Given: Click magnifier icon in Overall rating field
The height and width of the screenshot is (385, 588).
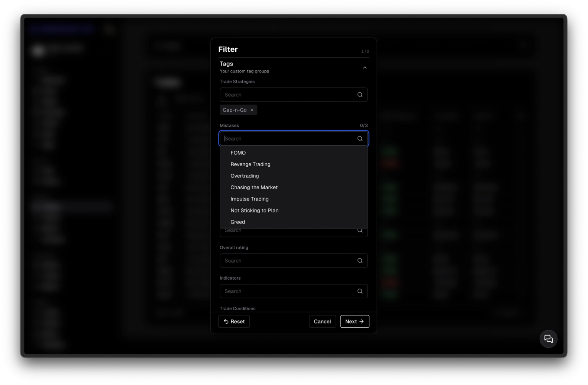Looking at the screenshot, I should [x=360, y=261].
